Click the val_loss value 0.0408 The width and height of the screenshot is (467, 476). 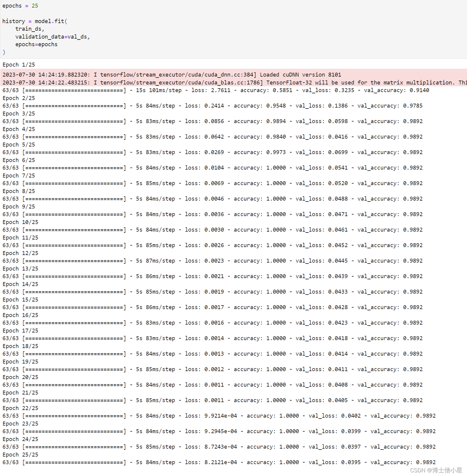point(338,385)
